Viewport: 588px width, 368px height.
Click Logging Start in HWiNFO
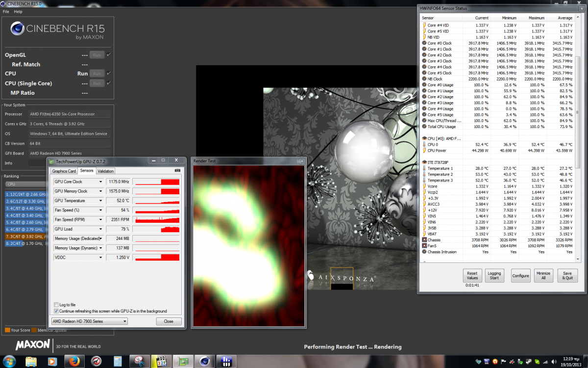click(x=494, y=275)
